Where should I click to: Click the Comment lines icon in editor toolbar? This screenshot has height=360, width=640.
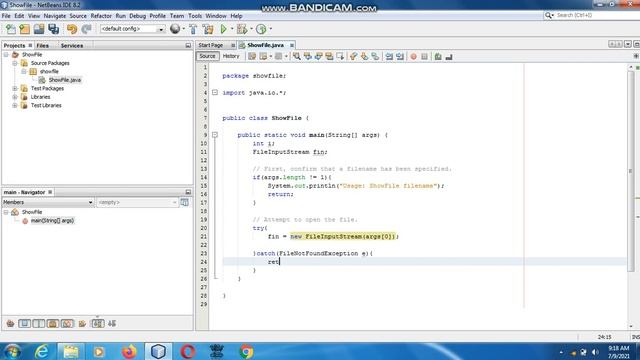coord(438,57)
